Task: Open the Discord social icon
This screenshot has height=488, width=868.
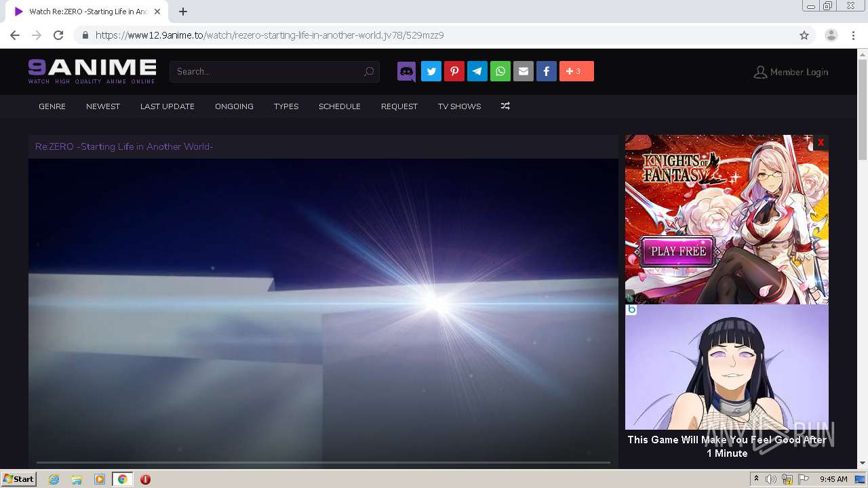Action: (x=406, y=71)
